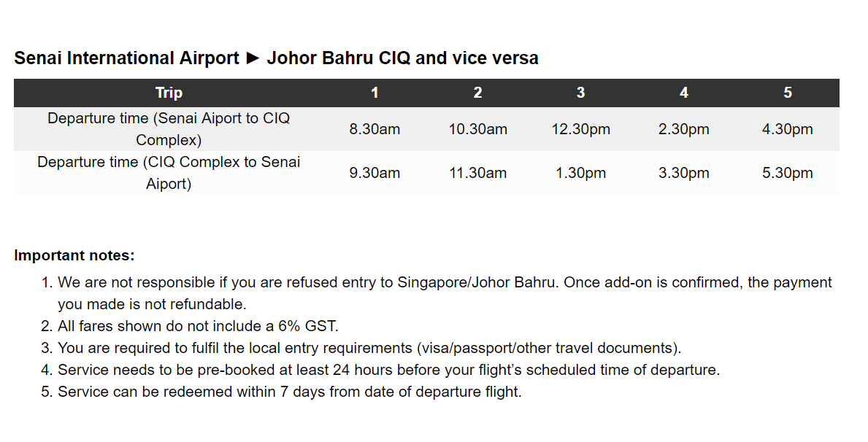Click the "Trip" table header cell
Viewport: 868px width, 442px height.
pyautogui.click(x=169, y=93)
